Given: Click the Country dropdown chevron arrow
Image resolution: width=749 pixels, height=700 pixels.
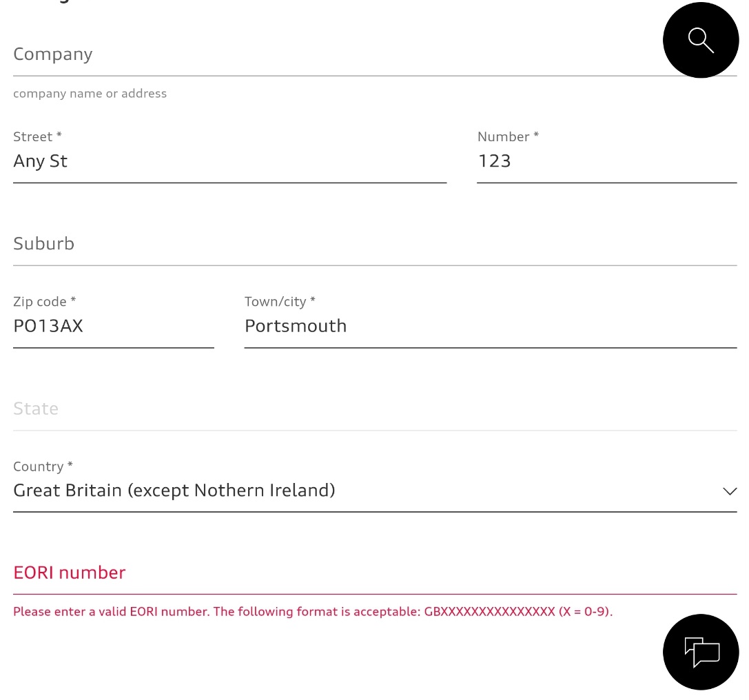Looking at the screenshot, I should [x=730, y=491].
